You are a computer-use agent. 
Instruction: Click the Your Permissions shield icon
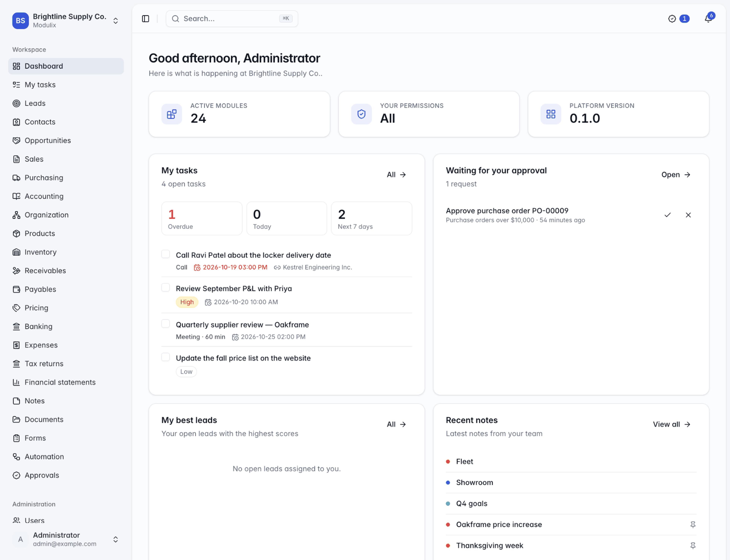click(x=361, y=114)
